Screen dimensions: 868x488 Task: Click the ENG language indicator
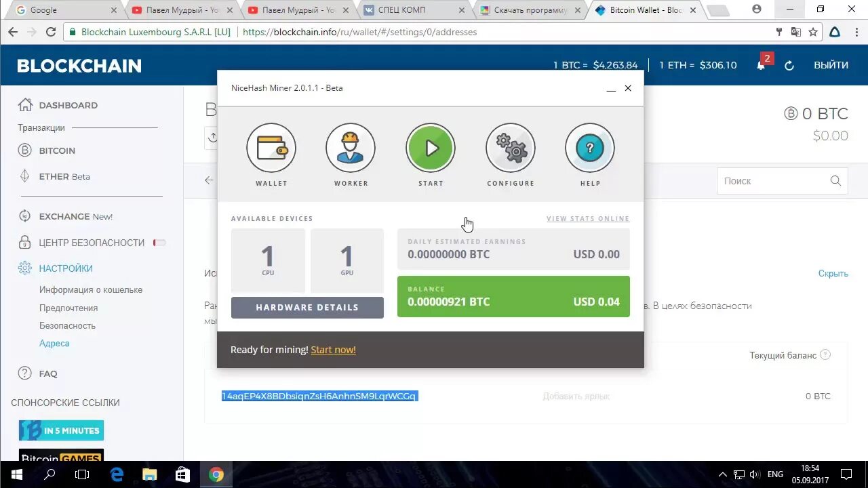775,474
